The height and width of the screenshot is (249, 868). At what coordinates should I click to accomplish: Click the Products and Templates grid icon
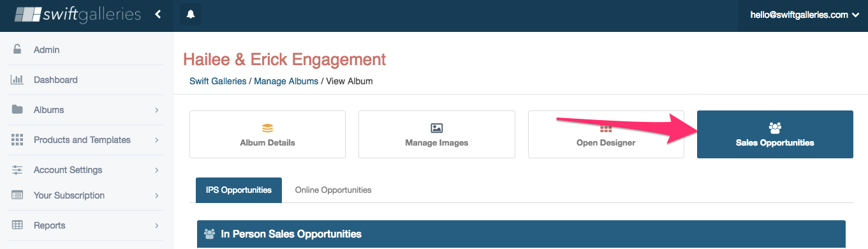[x=17, y=140]
